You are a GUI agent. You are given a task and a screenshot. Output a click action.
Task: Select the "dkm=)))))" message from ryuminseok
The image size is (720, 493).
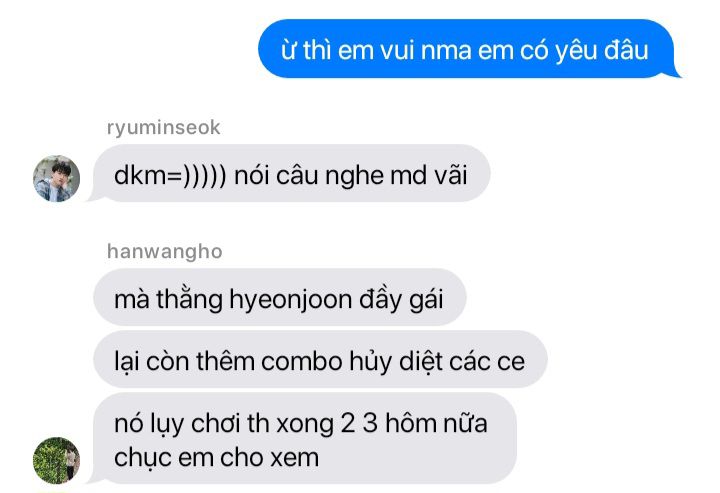pos(291,174)
